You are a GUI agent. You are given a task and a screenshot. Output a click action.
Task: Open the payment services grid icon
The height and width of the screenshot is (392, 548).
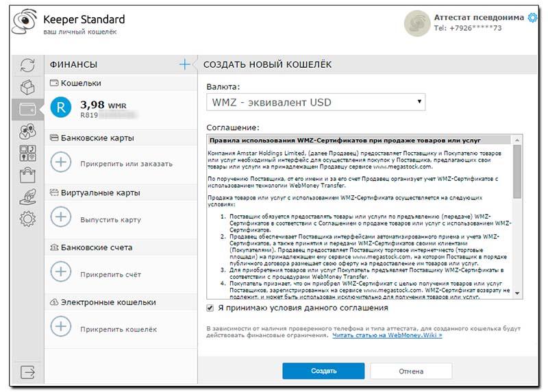pos(27,153)
